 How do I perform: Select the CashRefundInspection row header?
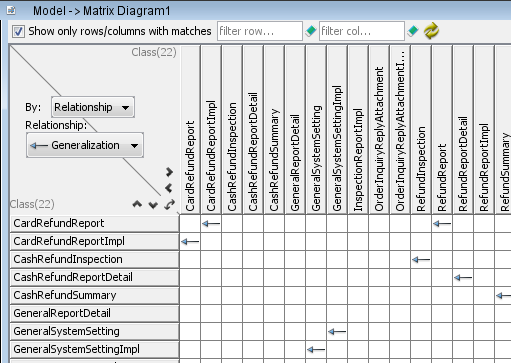95,259
